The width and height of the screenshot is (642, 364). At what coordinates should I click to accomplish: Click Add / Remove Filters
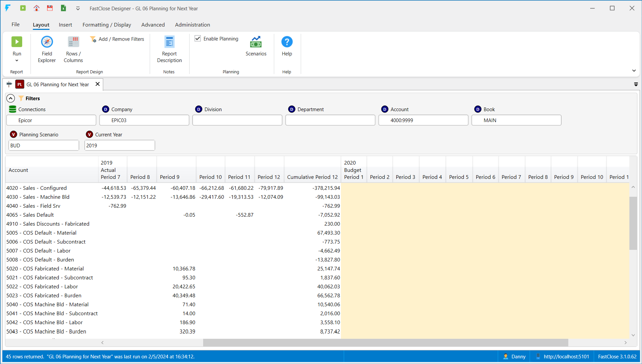(x=117, y=39)
